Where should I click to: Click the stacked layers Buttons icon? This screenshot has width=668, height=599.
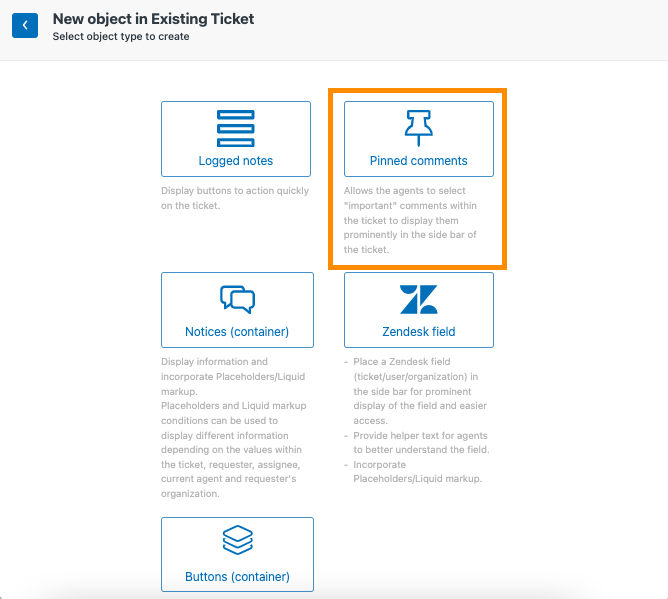coord(237,540)
